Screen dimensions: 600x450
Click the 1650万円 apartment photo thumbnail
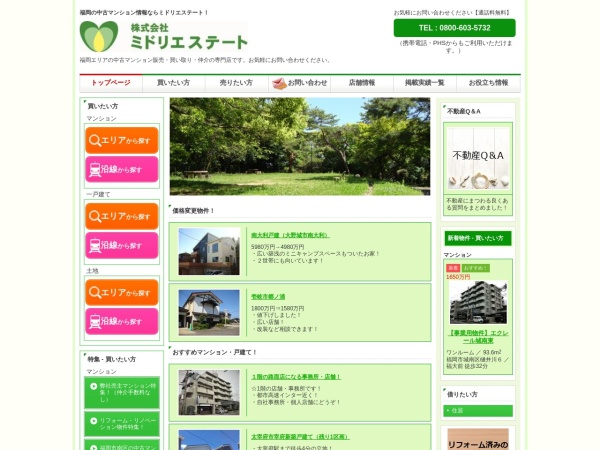[x=478, y=302]
